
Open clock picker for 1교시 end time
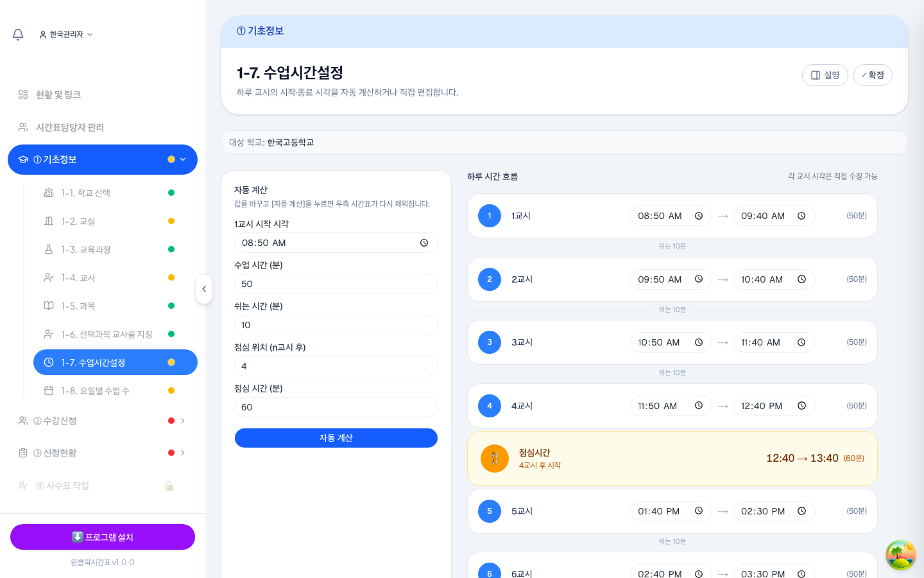(801, 216)
